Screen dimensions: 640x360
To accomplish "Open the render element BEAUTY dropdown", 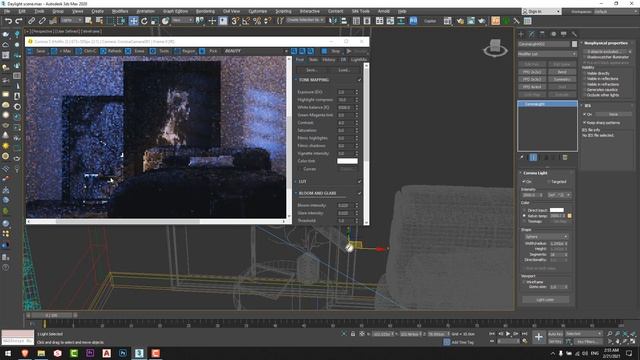I will pos(256,51).
